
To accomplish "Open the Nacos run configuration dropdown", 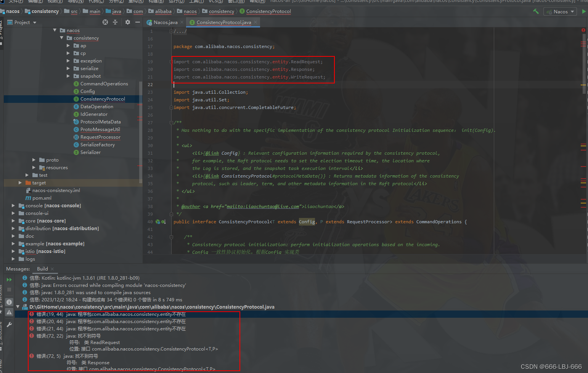I will pos(560,11).
